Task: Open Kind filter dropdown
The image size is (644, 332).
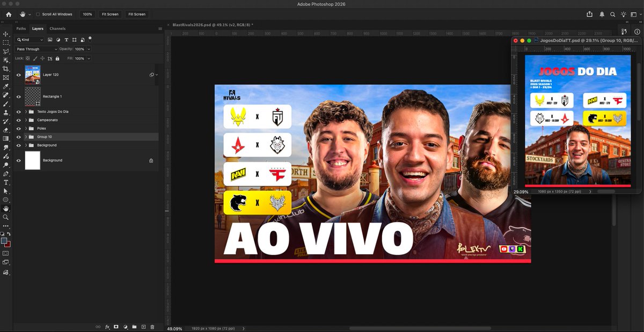Action: (x=30, y=40)
